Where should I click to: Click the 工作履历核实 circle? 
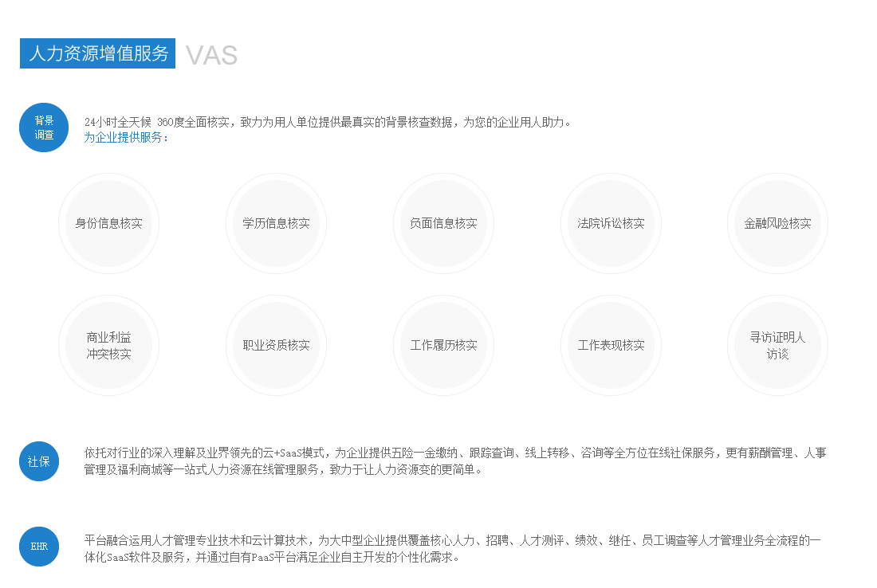(443, 346)
